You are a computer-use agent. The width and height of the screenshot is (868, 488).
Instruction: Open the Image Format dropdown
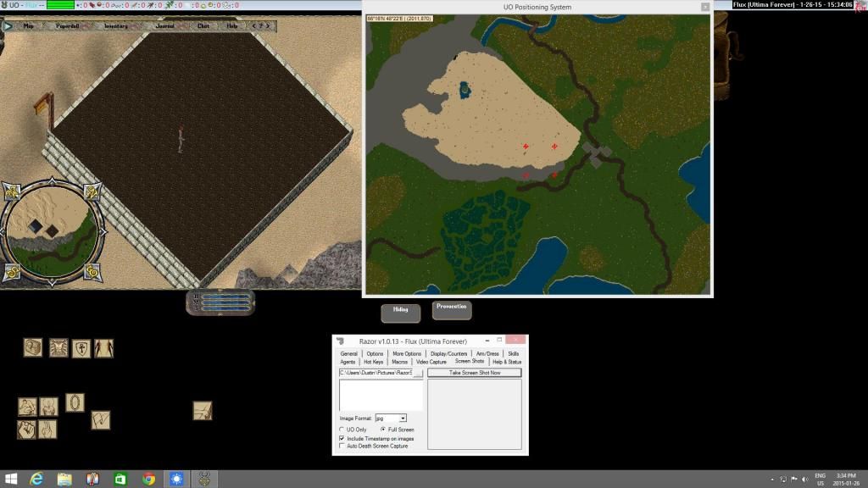point(403,419)
